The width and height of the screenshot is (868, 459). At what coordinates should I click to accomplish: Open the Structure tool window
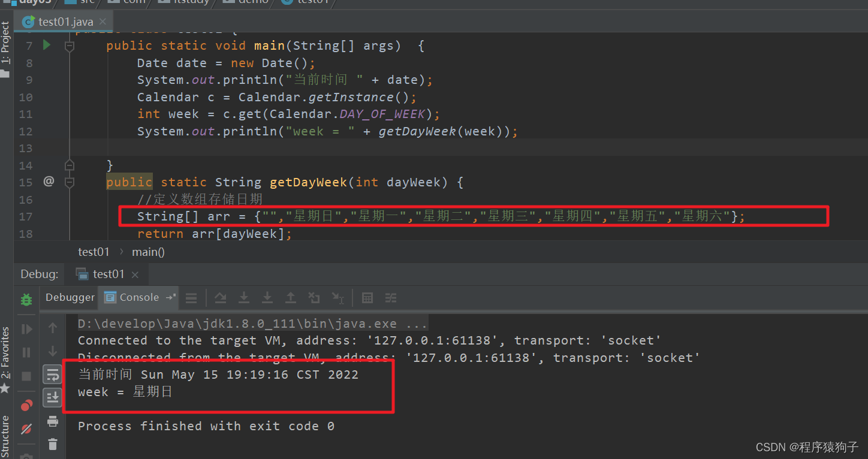[5, 436]
